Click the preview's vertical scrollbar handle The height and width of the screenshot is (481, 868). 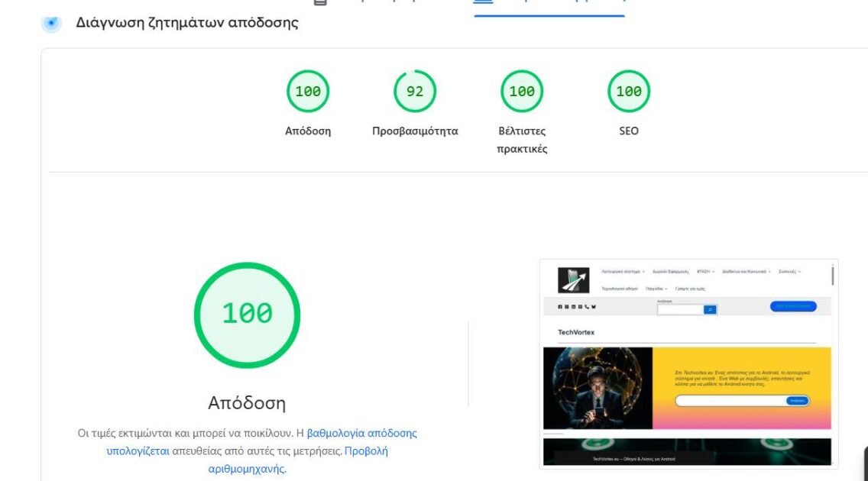[x=833, y=275]
